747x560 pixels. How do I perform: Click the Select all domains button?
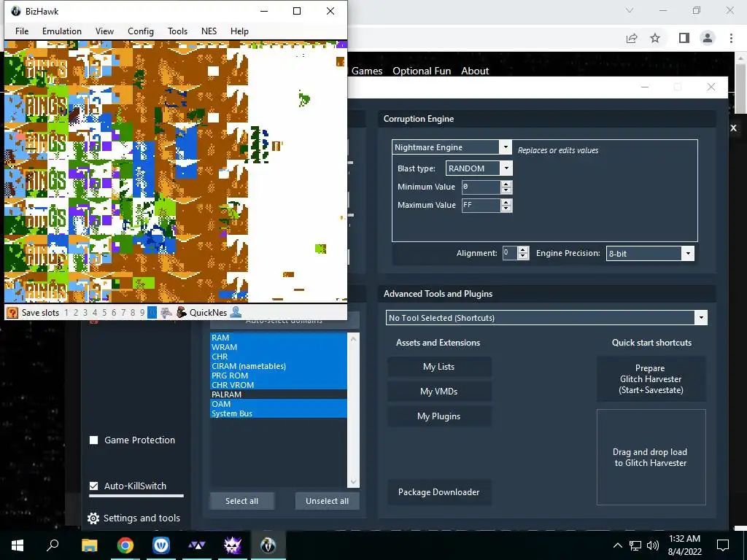[x=242, y=501]
